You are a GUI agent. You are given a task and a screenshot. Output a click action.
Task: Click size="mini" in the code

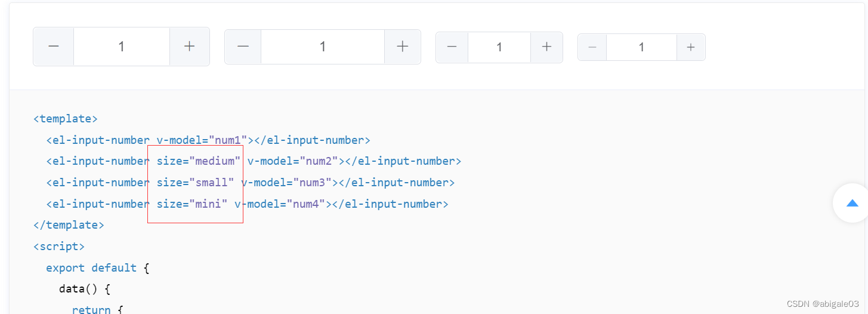192,204
